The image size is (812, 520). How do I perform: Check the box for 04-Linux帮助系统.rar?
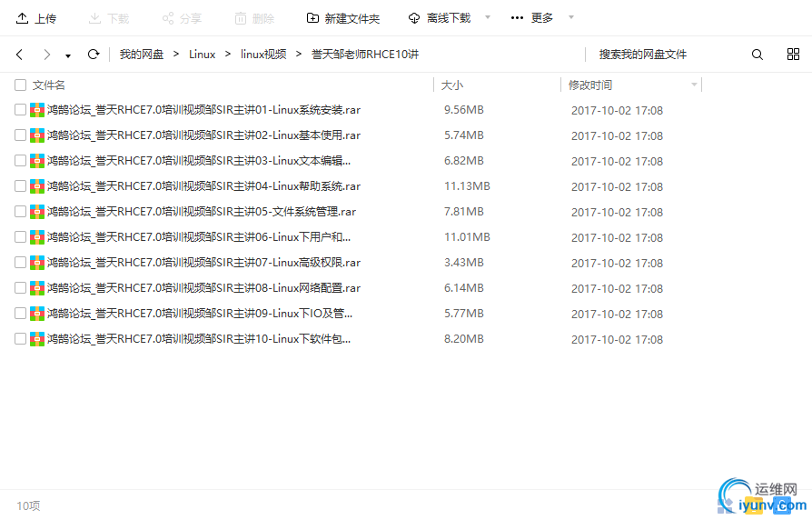coord(20,186)
